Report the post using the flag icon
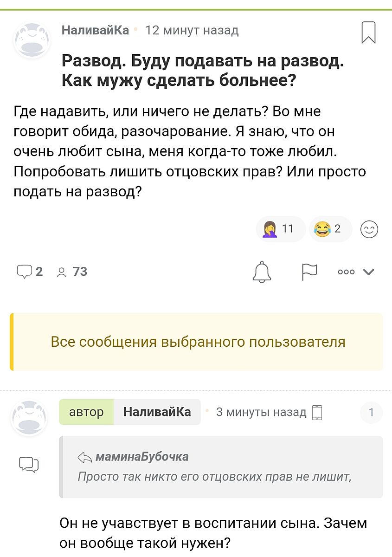 tap(309, 272)
